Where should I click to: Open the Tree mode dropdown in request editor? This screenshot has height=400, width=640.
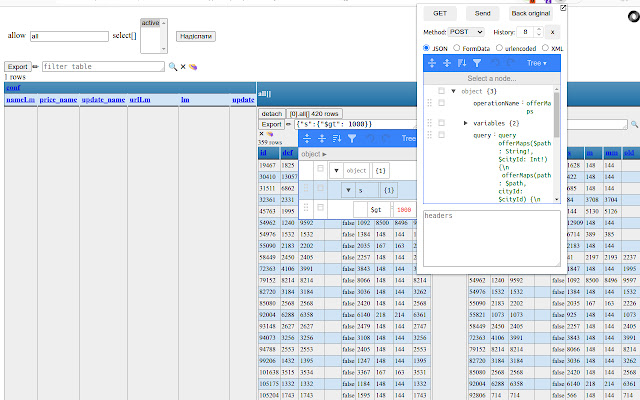point(537,63)
